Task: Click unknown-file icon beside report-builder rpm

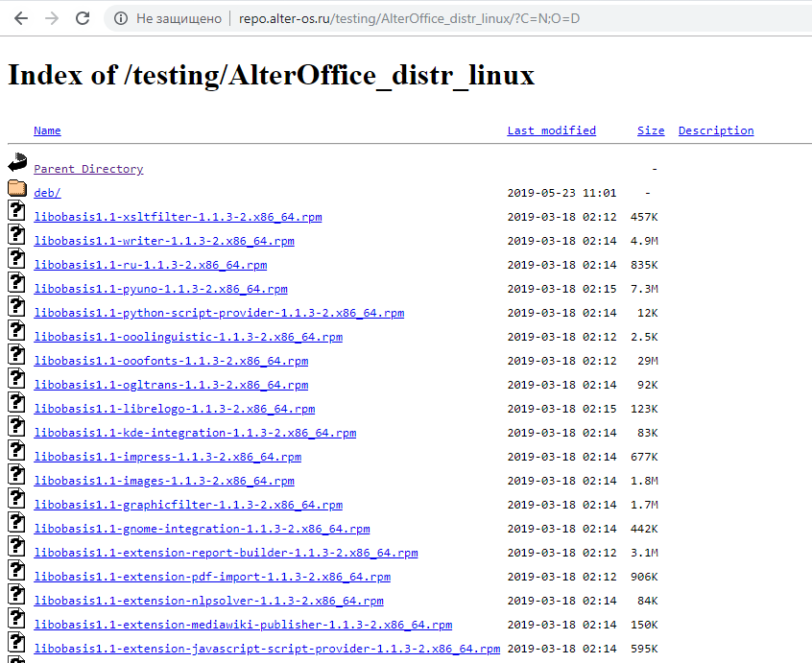Action: 16,546
